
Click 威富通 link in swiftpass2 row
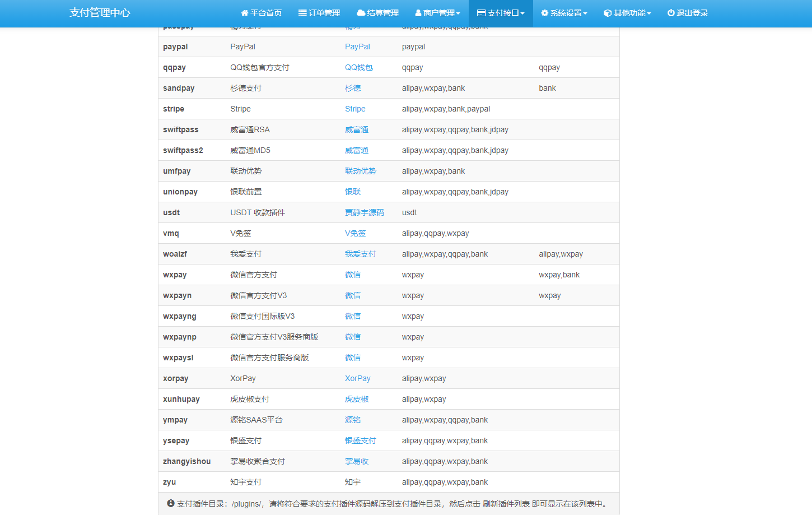tap(357, 150)
